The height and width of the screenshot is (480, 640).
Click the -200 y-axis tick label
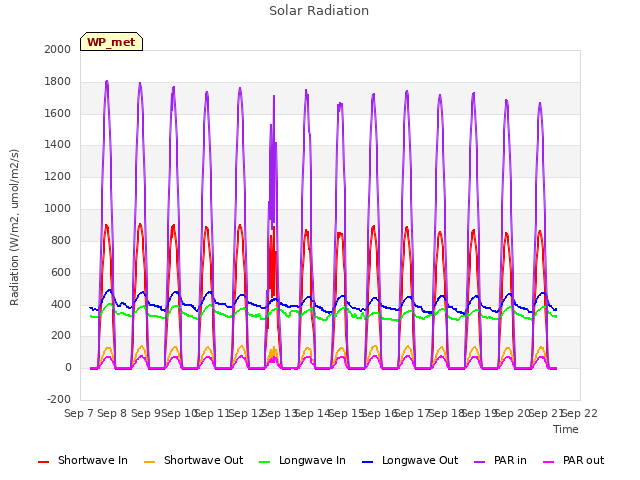click(59, 400)
